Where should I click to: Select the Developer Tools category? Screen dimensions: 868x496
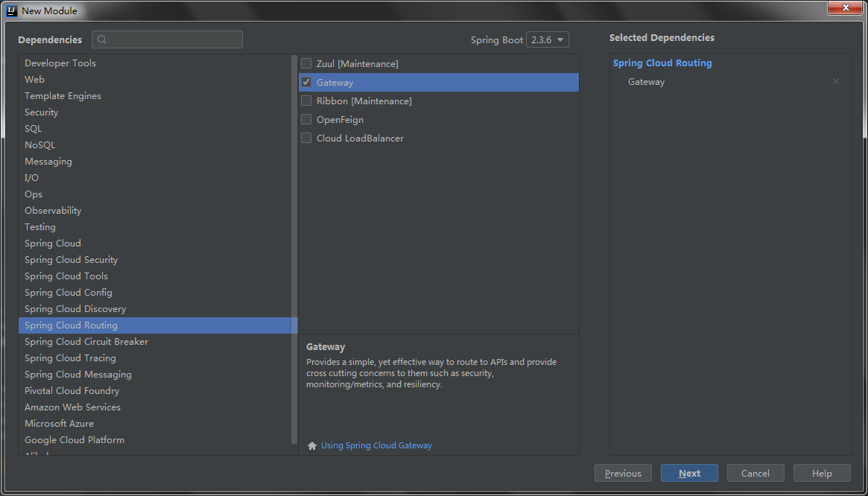155,63
